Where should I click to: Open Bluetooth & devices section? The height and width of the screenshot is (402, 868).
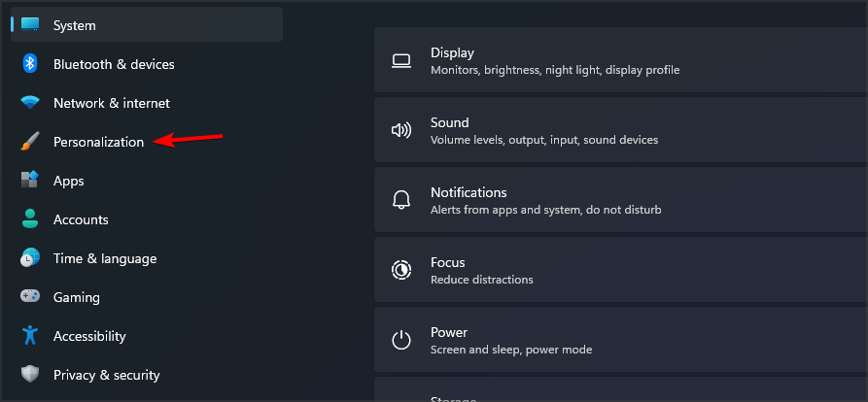114,64
